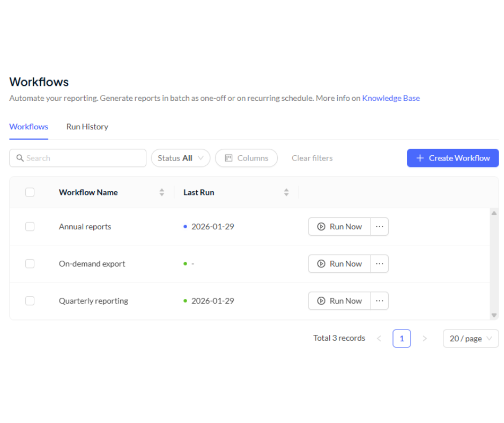
Task: Click the search magnifier icon
Action: tap(20, 158)
